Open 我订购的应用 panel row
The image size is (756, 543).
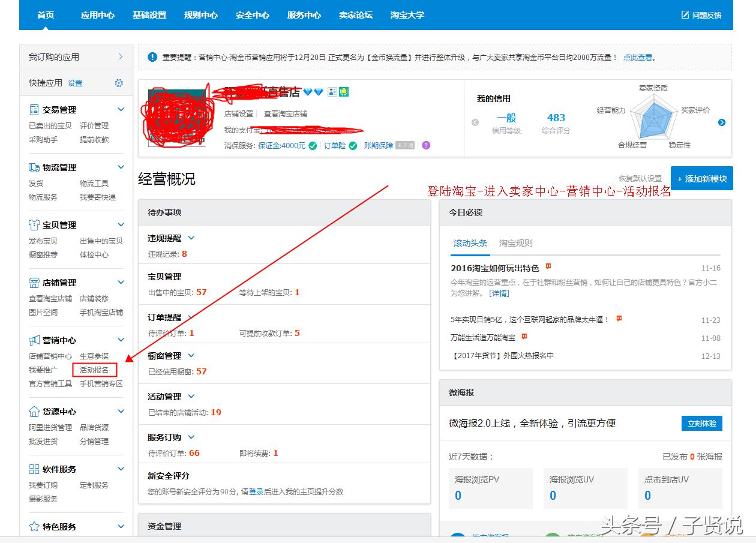coord(76,57)
